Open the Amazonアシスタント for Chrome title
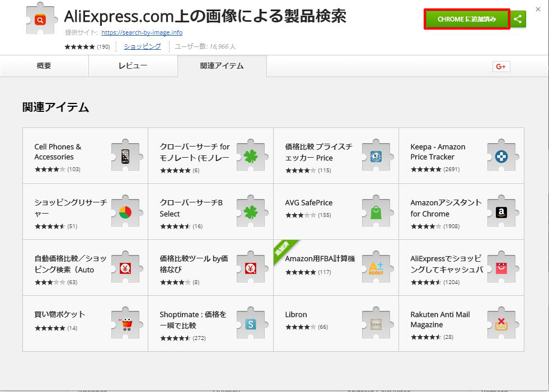 coord(446,208)
